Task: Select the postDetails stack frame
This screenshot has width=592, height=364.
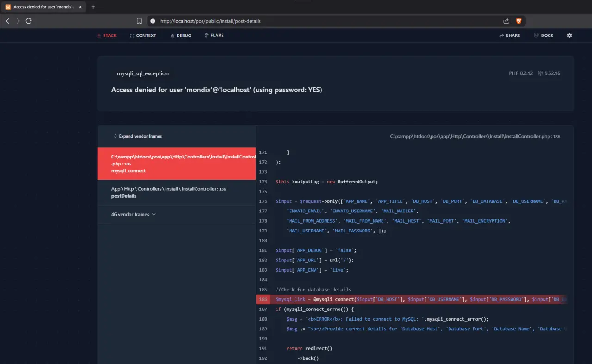Action: click(176, 193)
